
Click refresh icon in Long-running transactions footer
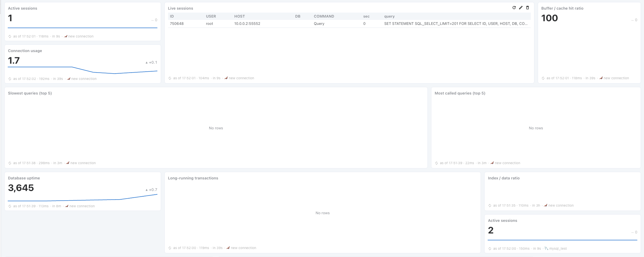170,248
